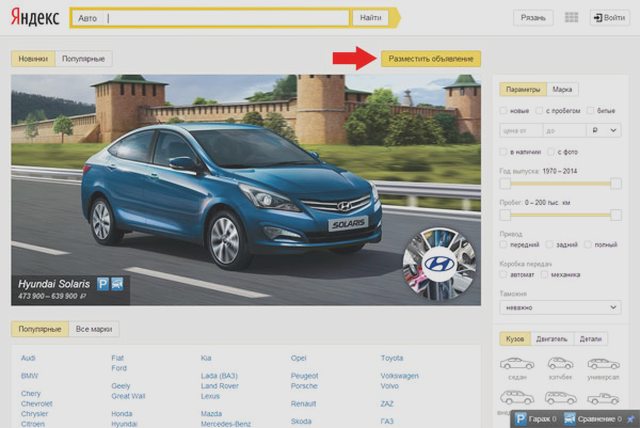Click the compare car icon beside Hyundai Solaris

[117, 284]
